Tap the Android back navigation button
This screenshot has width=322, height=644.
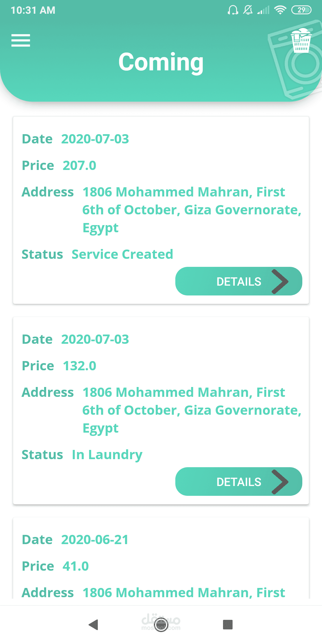click(94, 624)
